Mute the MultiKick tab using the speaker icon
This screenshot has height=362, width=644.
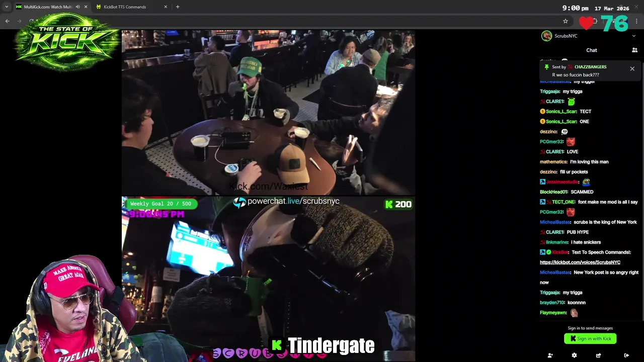pos(77,7)
